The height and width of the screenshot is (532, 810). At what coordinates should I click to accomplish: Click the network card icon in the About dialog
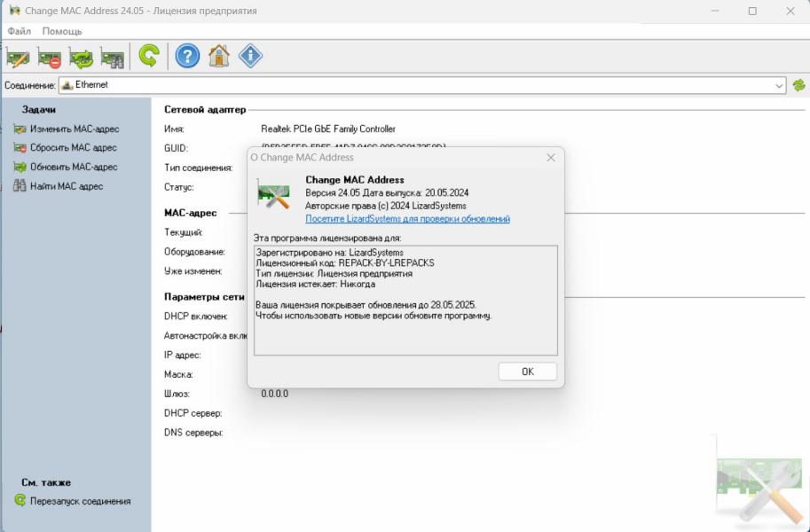pyautogui.click(x=274, y=195)
